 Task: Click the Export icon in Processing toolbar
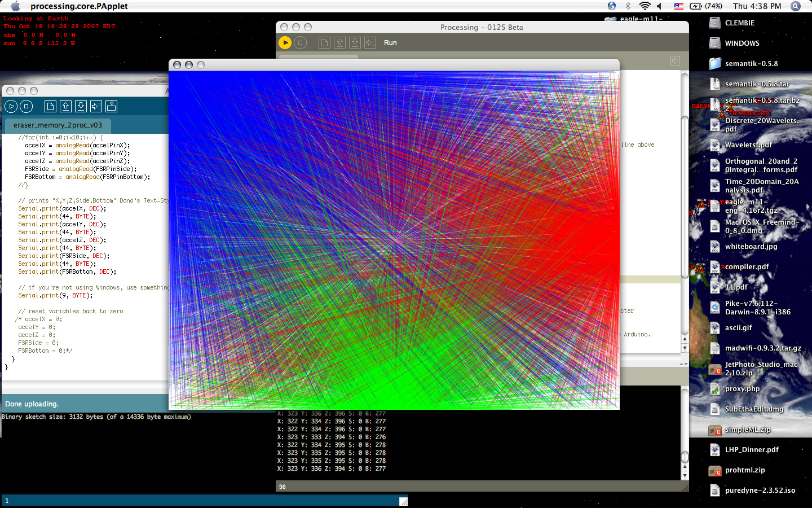[370, 42]
